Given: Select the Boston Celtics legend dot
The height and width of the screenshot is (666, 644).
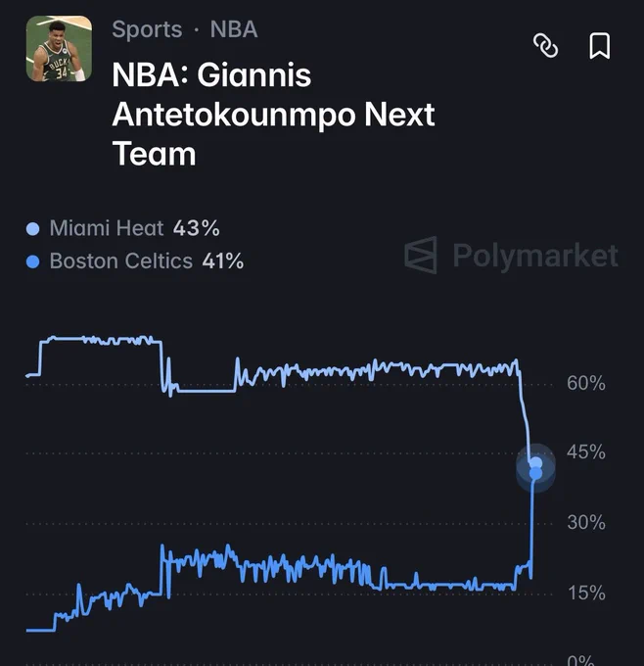Looking at the screenshot, I should point(32,262).
